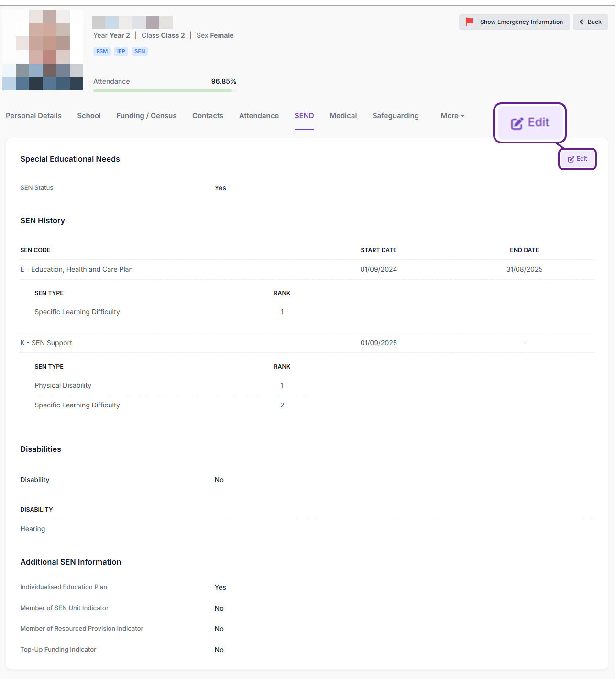
Task: Select the SEND tab
Action: coord(304,116)
